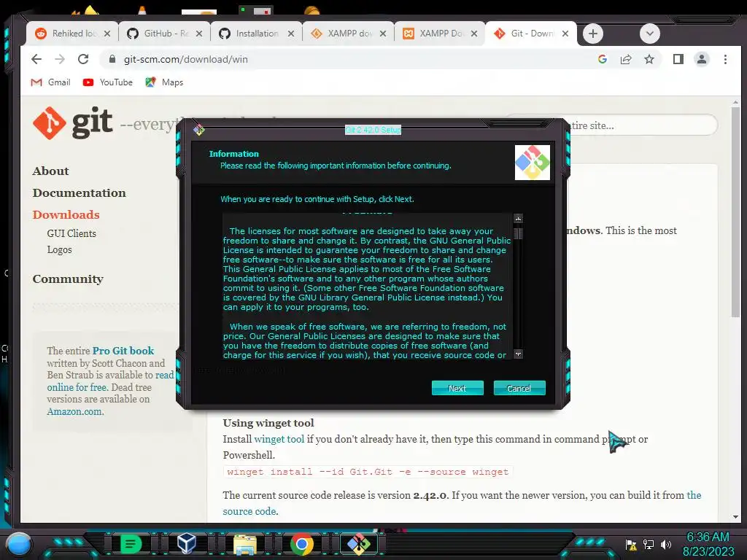
Task: Open the Downloads section link
Action: tap(66, 215)
